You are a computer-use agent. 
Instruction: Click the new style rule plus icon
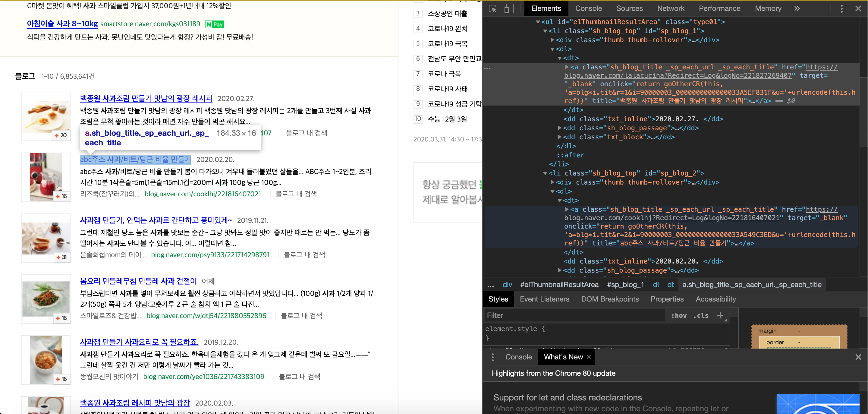pyautogui.click(x=720, y=315)
